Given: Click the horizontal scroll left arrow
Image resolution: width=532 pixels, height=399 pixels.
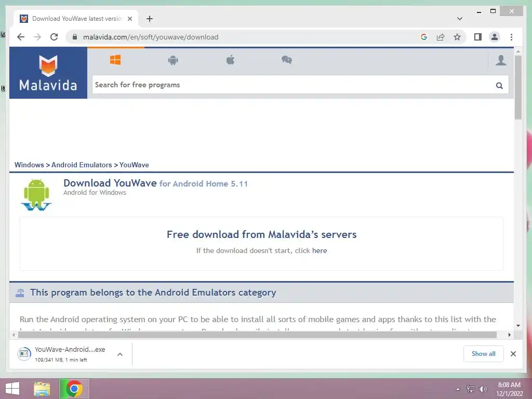Looking at the screenshot, I should pos(13,335).
